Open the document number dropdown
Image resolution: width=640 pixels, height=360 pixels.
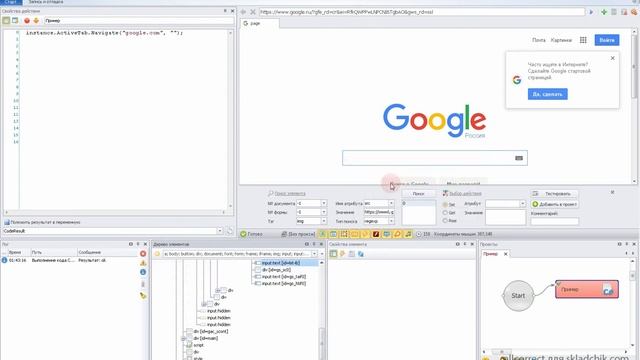tap(324, 203)
